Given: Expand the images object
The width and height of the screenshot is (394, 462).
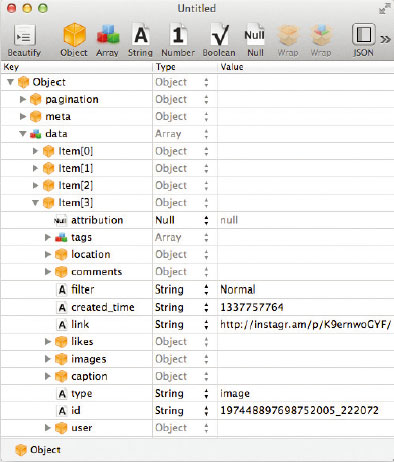Looking at the screenshot, I should [x=48, y=359].
